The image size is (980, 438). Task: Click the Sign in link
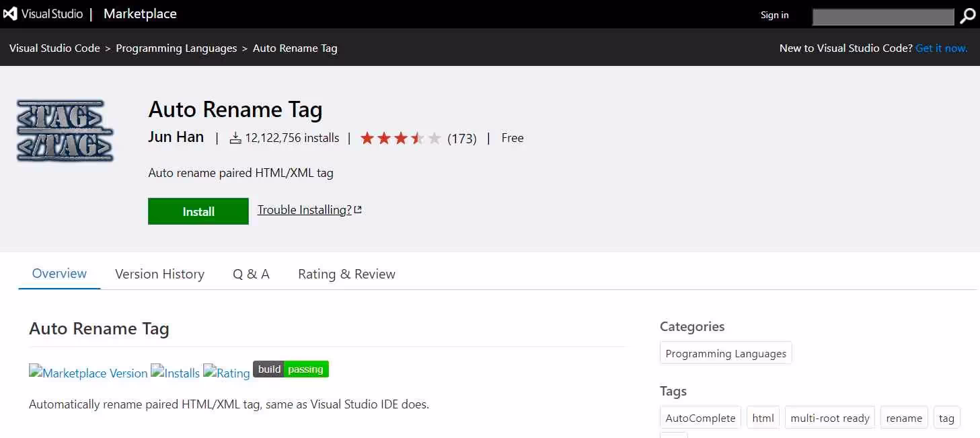point(775,15)
